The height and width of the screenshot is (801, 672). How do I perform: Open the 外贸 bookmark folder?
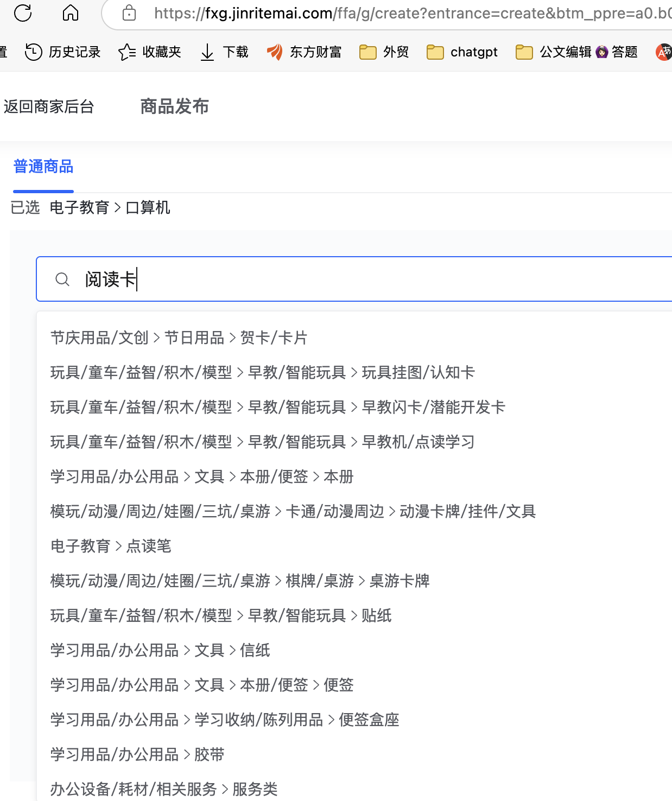pyautogui.click(x=384, y=52)
